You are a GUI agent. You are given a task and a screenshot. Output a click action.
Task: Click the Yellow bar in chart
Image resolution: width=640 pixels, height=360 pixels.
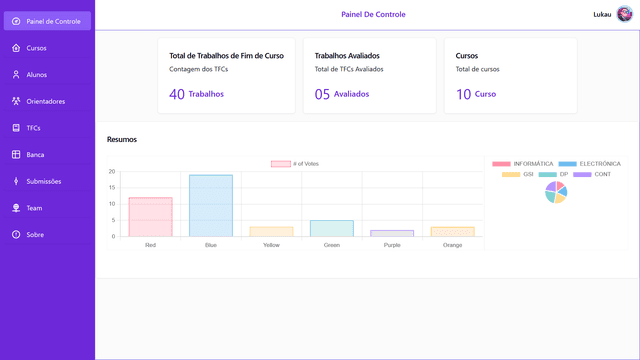tap(271, 231)
